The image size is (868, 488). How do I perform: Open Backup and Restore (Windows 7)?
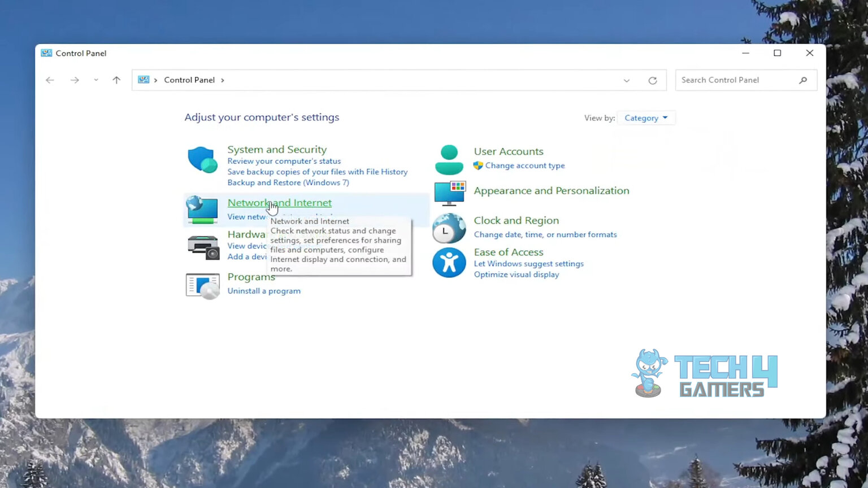[x=288, y=182]
